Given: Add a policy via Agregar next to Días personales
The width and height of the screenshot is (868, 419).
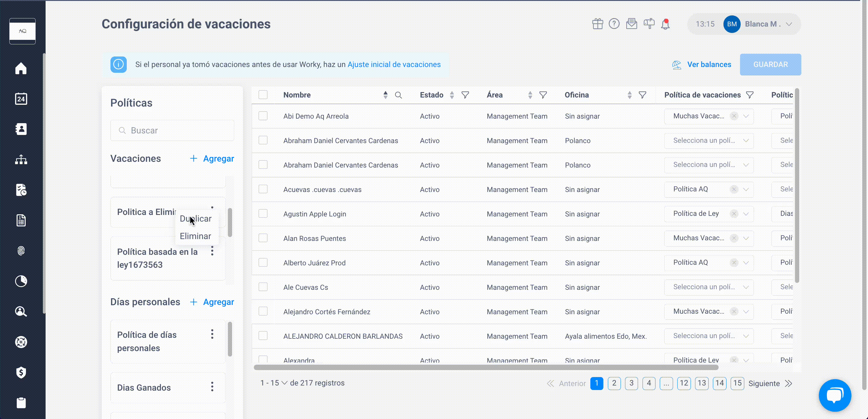Looking at the screenshot, I should (212, 302).
